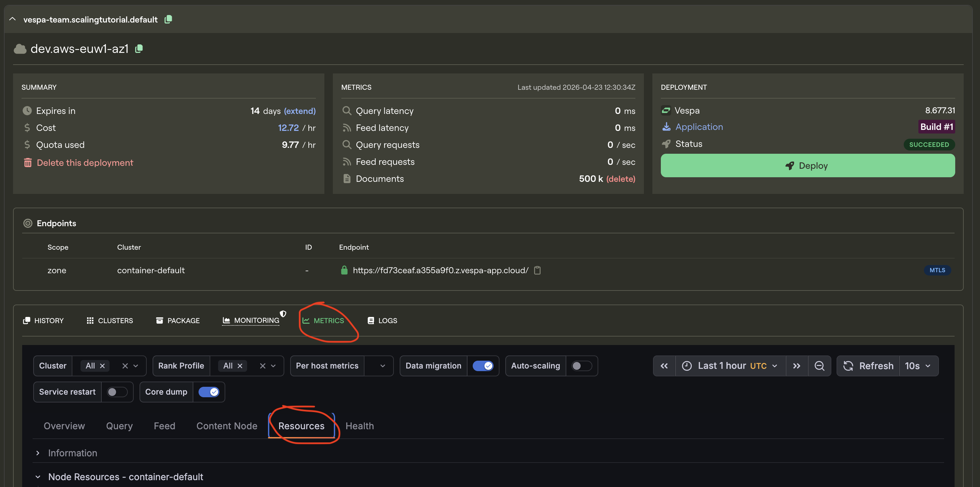The image size is (980, 487).
Task: Copy the dev.aws-euw1-az1 zone name
Action: point(139,49)
